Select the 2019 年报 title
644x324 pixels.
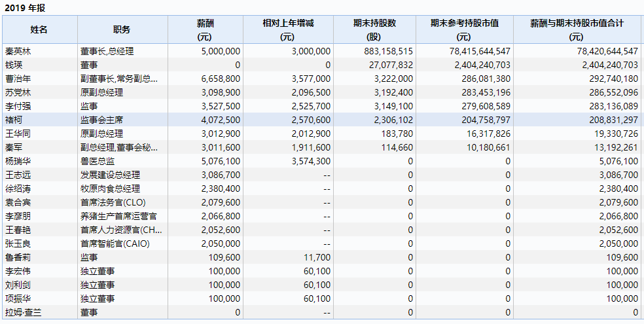tap(25, 8)
